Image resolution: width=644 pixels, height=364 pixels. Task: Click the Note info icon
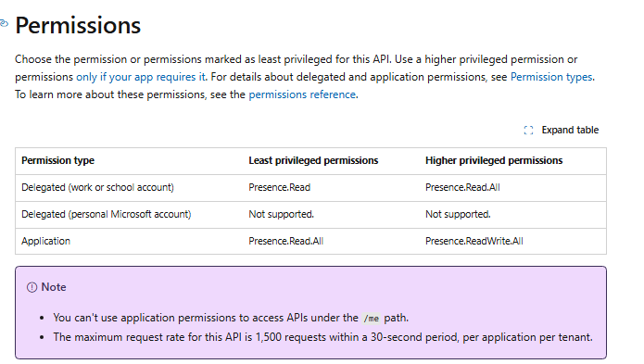[x=32, y=287]
